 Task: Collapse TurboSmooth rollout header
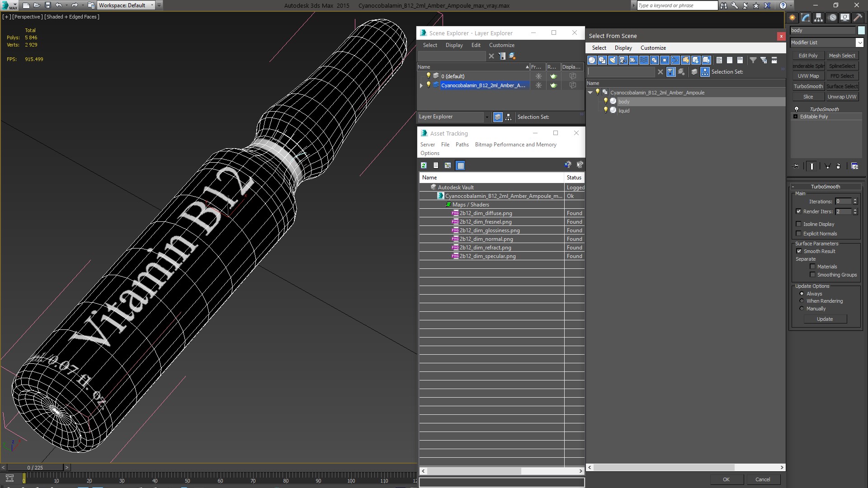825,187
